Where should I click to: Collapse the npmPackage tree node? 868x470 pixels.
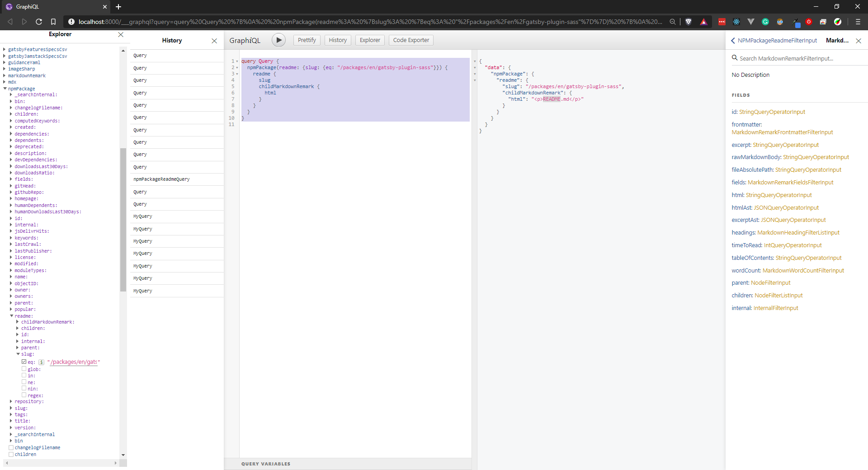click(5, 89)
